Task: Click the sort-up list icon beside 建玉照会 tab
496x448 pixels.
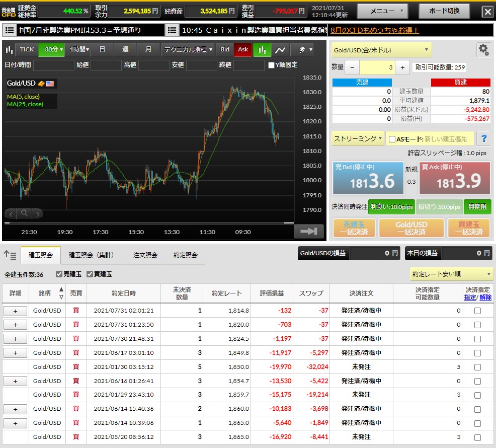Action: pyautogui.click(x=10, y=255)
